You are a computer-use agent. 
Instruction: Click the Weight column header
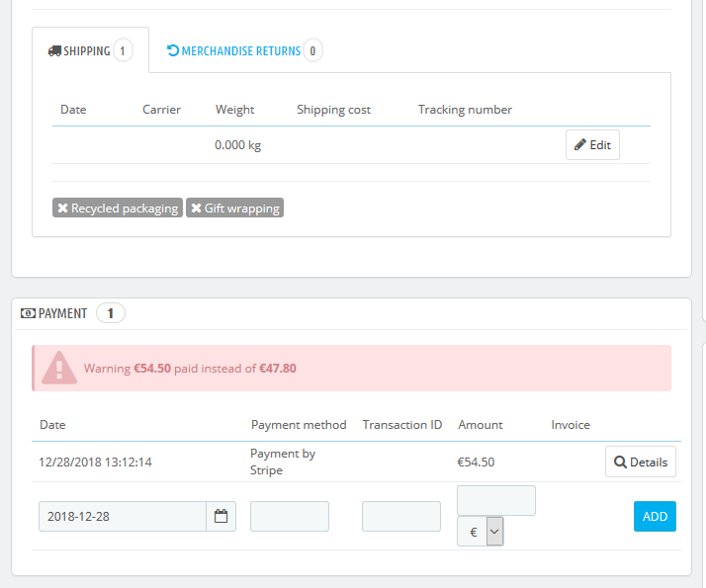tap(234, 110)
